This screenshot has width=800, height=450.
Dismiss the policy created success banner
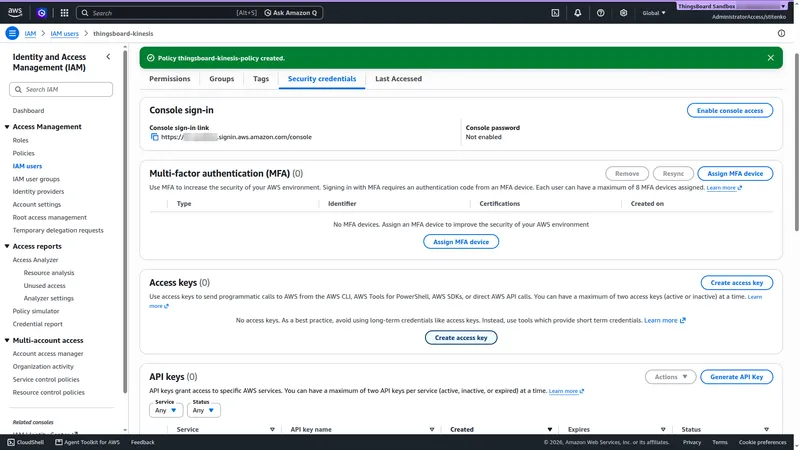770,58
